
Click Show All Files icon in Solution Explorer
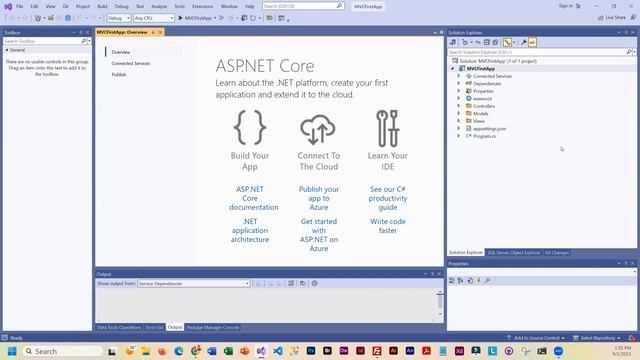(495, 42)
